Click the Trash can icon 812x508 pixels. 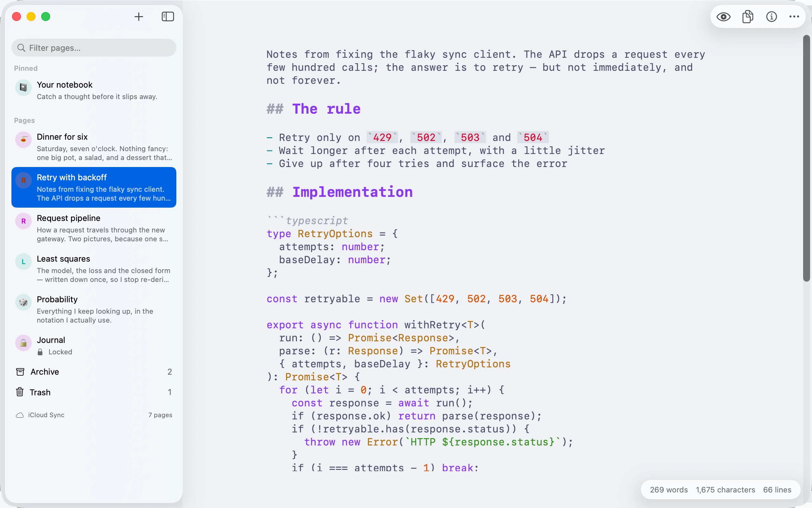click(x=20, y=392)
